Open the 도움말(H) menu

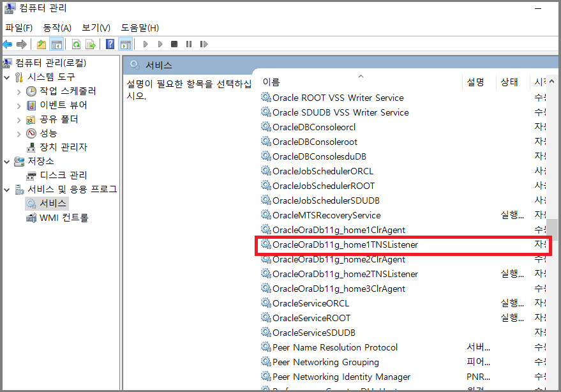coord(140,27)
